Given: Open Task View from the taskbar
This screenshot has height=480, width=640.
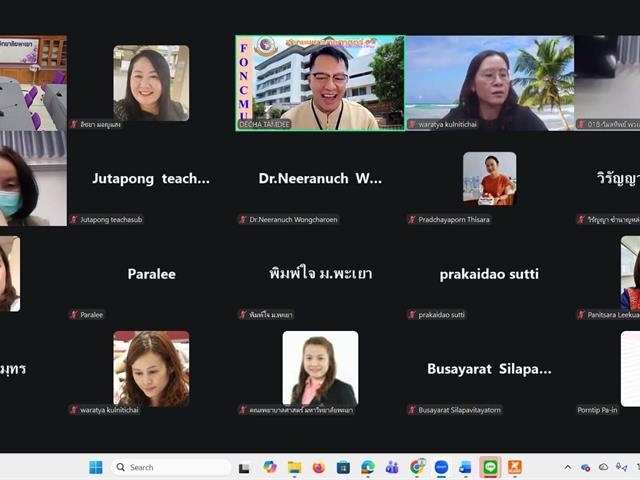Looking at the screenshot, I should point(244,468).
